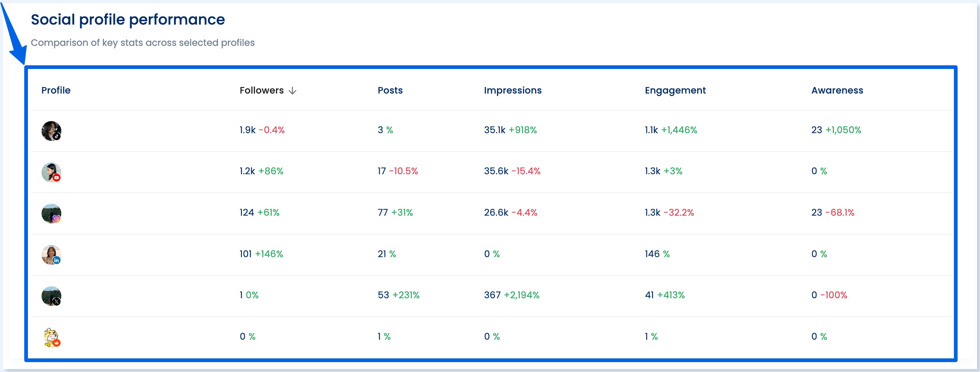This screenshot has height=372, width=980.
Task: Click the Engagement column header
Action: [675, 91]
